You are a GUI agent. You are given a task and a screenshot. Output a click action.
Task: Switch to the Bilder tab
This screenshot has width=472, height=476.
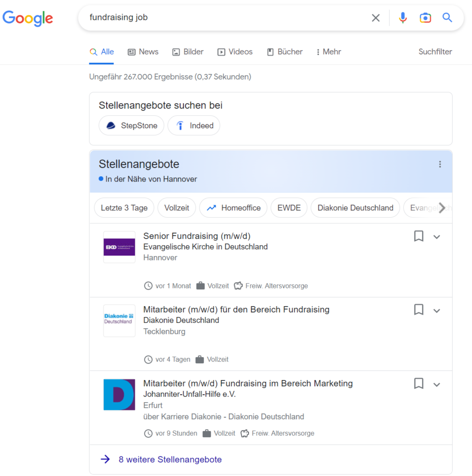coord(188,52)
